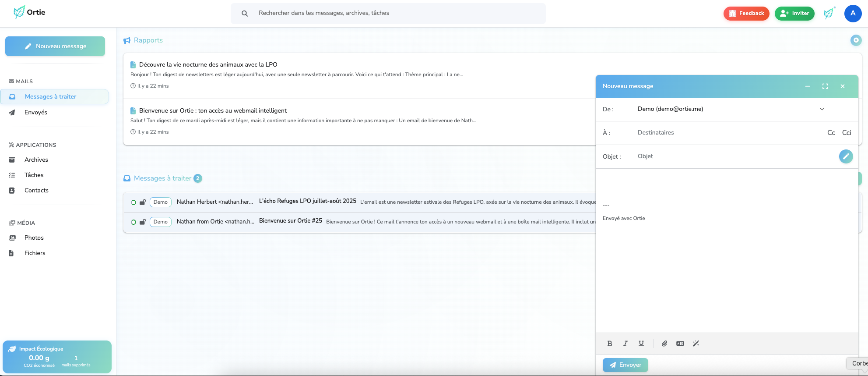Apply italic formatting in the composer
This screenshot has height=376, width=868.
coord(625,344)
